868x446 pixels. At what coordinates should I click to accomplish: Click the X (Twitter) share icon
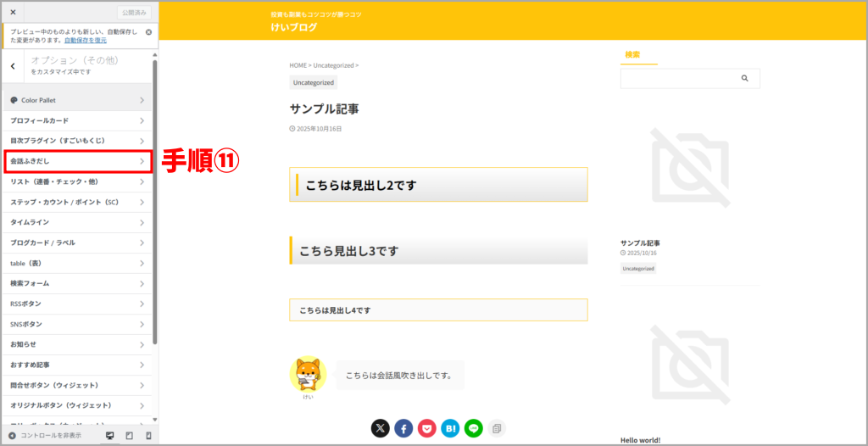pyautogui.click(x=381, y=428)
